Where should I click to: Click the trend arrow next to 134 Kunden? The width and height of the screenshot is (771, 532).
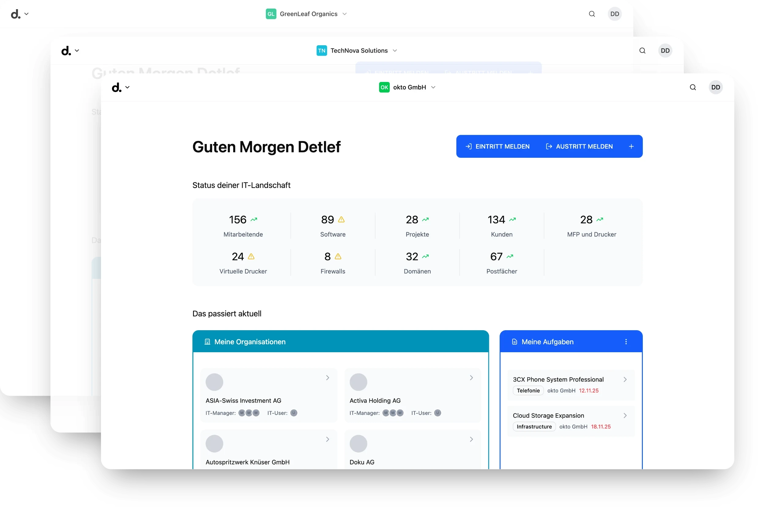tap(512, 219)
